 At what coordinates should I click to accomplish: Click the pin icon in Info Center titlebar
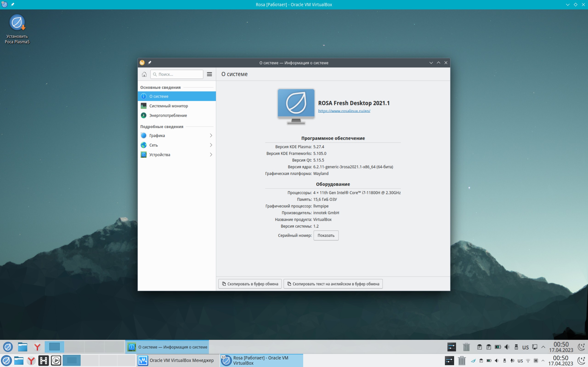[x=150, y=63]
